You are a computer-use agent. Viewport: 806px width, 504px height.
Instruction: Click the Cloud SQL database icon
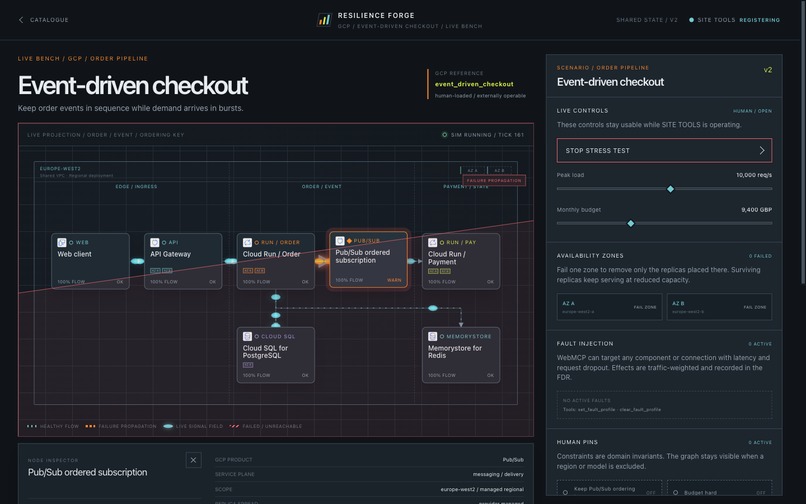(247, 336)
